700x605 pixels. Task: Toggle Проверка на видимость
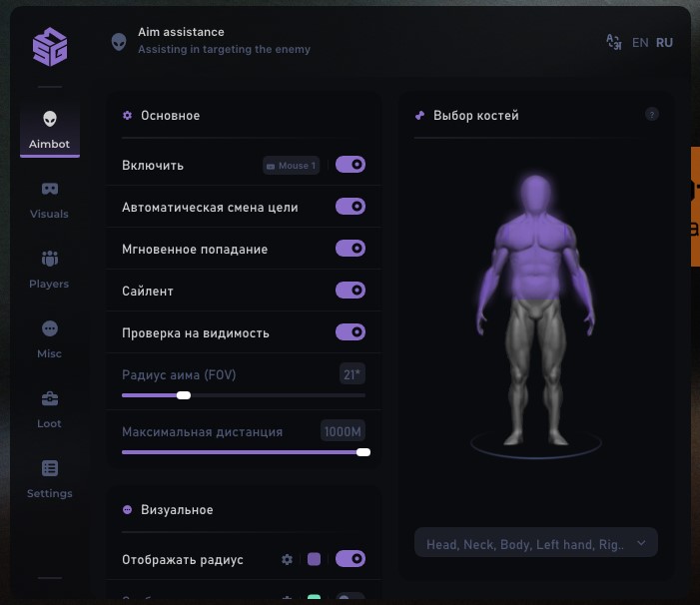tap(350, 332)
